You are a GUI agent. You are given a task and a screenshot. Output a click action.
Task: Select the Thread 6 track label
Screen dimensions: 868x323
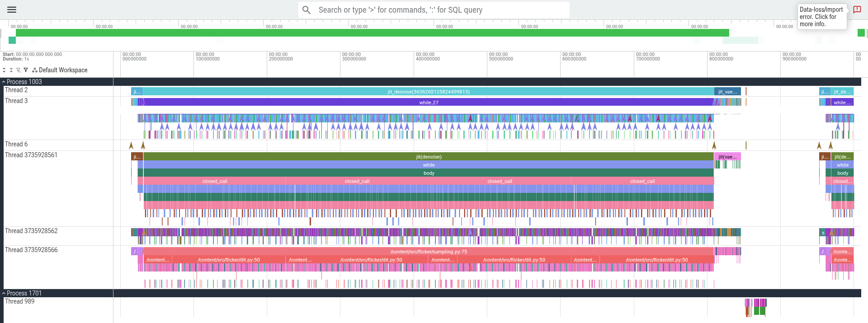pyautogui.click(x=16, y=144)
